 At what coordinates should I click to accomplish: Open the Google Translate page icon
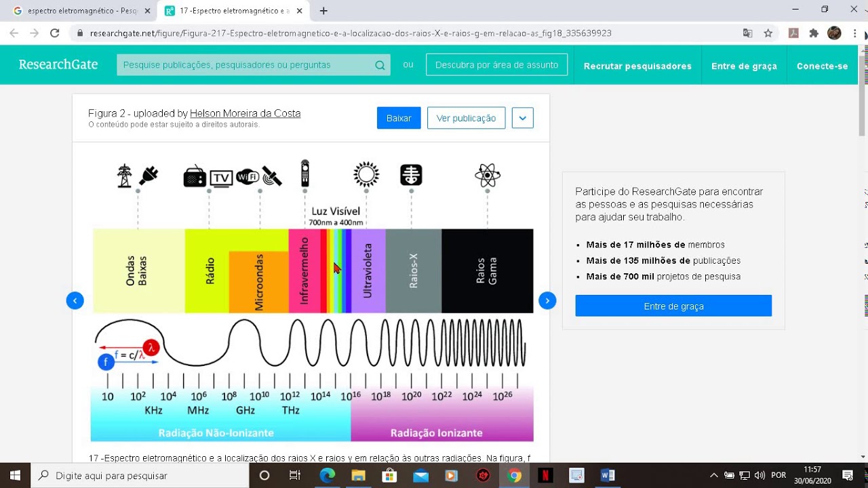[747, 33]
